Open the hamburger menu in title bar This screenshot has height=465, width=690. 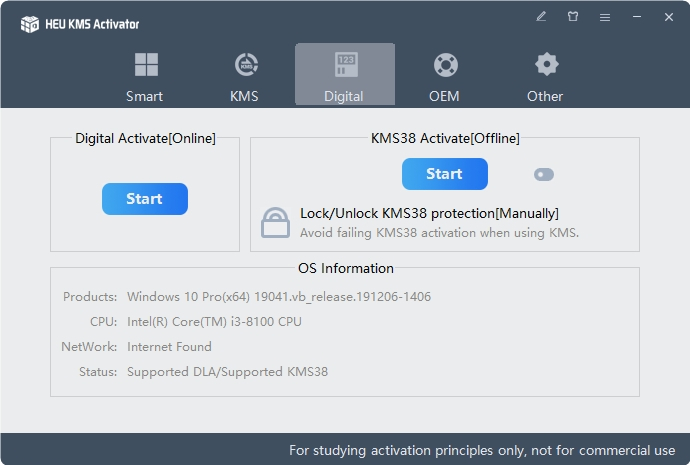[605, 17]
